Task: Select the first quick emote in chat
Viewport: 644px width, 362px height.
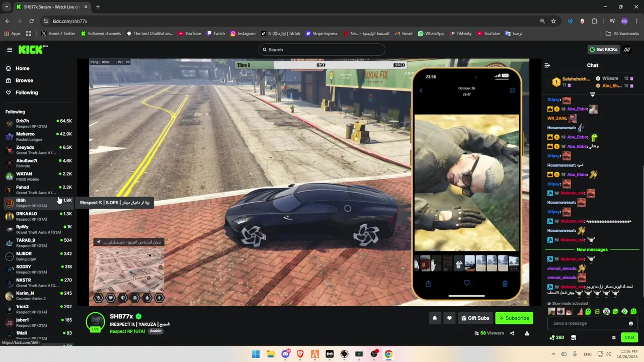Action: 551,312
